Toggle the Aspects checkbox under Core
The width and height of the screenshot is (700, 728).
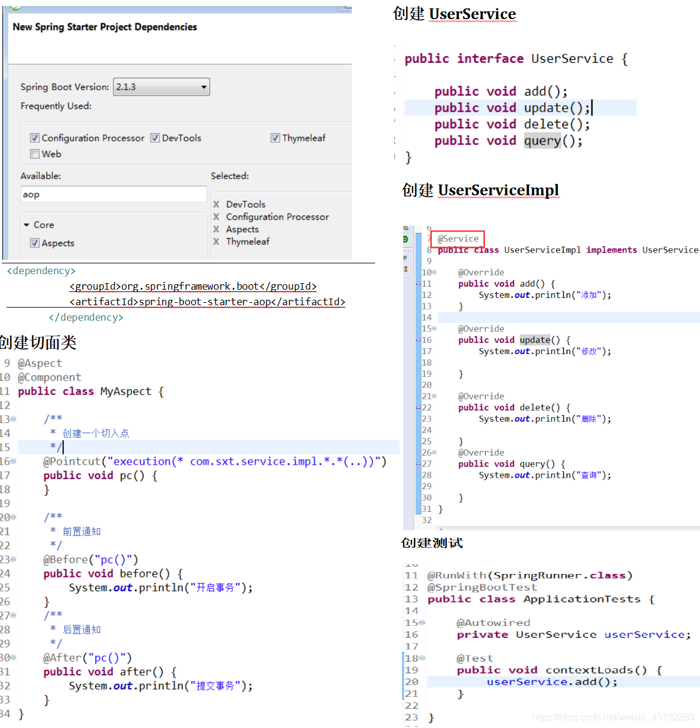[x=35, y=243]
